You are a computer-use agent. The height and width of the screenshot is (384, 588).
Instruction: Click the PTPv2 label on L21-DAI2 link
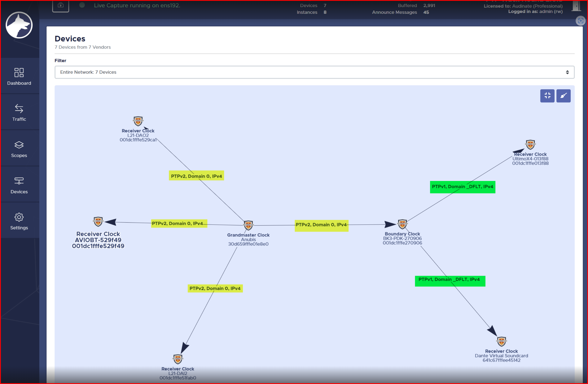pos(215,288)
